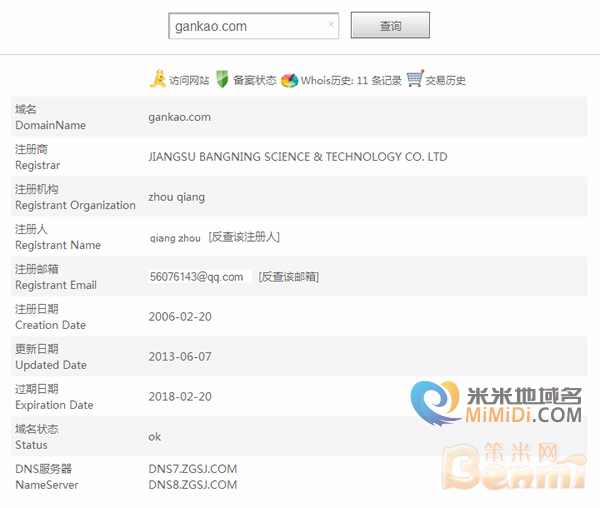Image resolution: width=600 pixels, height=508 pixels.
Task: Click nameserver DNS8.ZGSJ.COM
Action: click(x=193, y=485)
